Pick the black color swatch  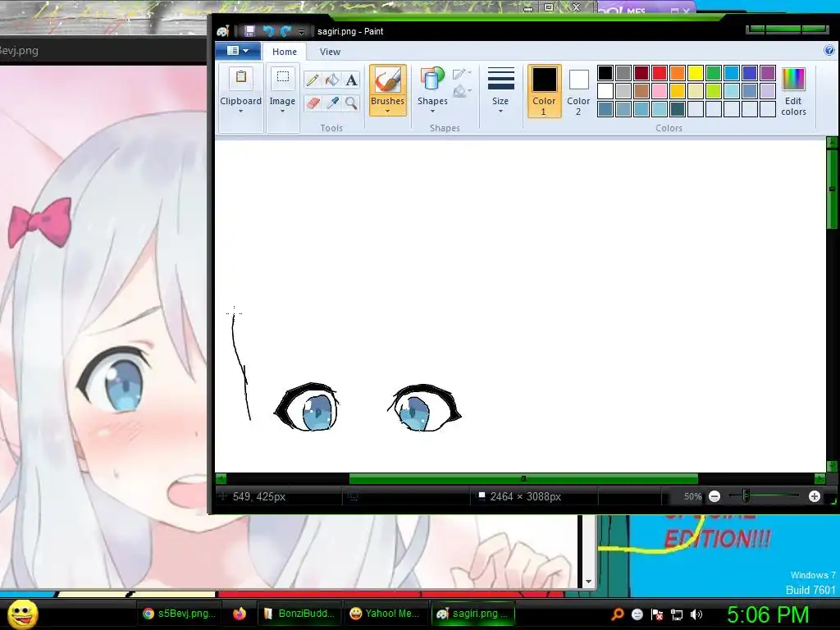point(605,72)
